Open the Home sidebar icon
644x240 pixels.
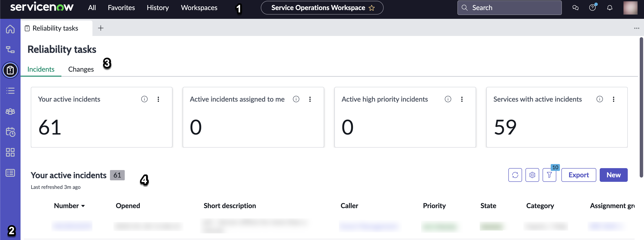10,29
